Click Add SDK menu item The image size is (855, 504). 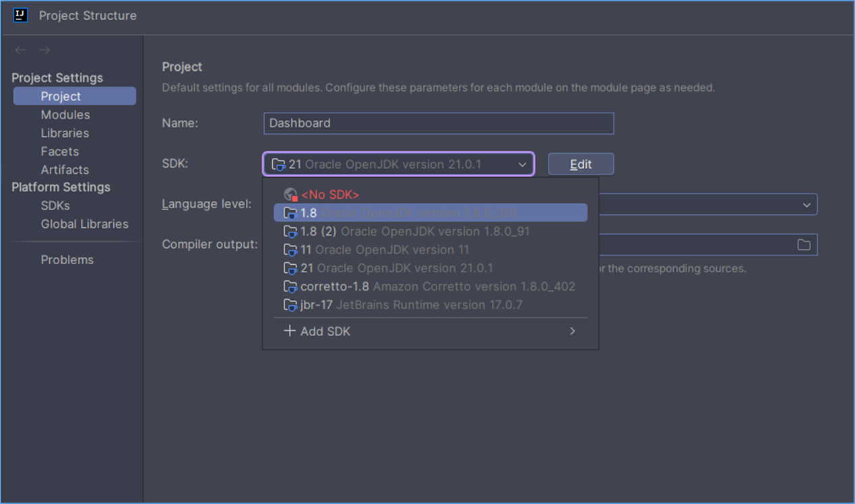point(431,331)
